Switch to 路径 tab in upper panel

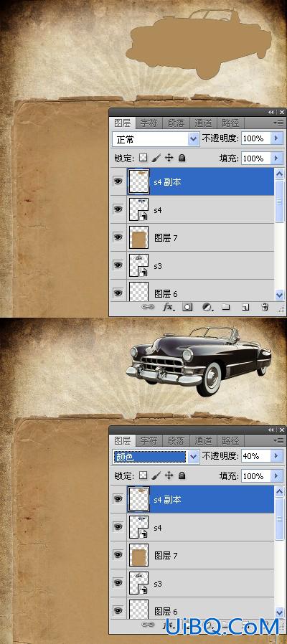pyautogui.click(x=230, y=123)
